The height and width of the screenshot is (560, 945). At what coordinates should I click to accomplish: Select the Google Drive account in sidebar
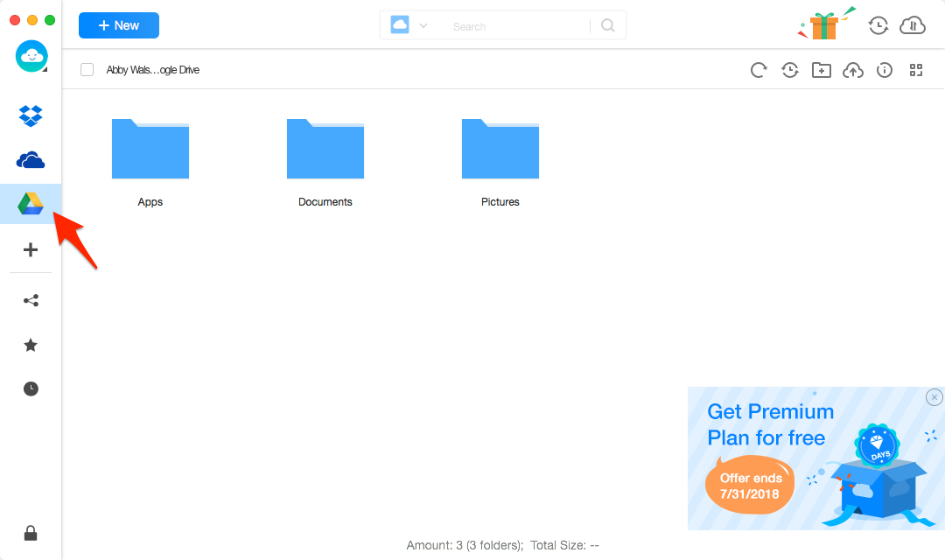31,203
